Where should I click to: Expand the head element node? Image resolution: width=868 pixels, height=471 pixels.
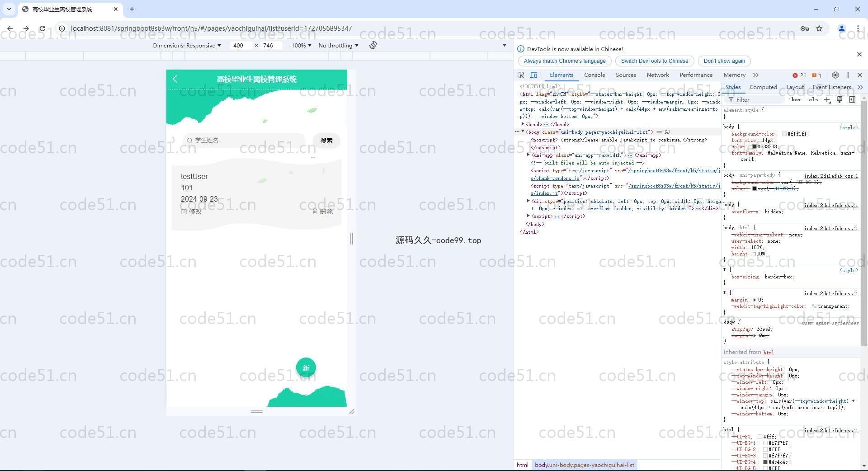523,124
